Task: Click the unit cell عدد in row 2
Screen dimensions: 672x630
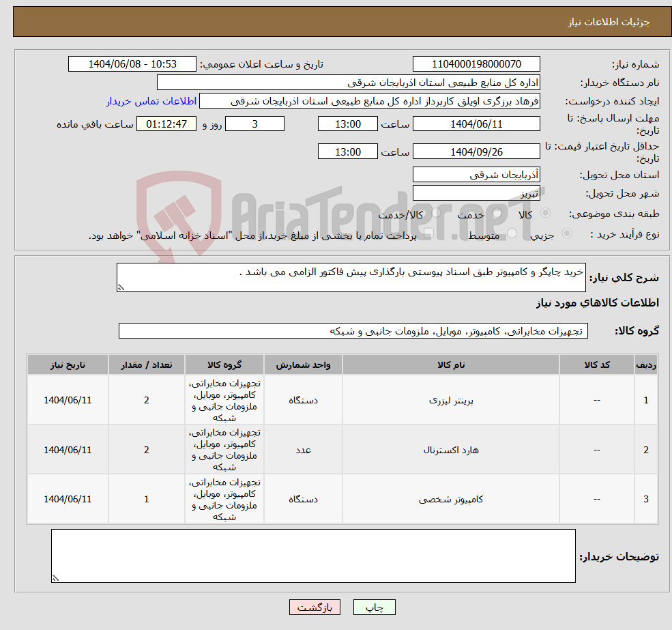Action: [303, 450]
